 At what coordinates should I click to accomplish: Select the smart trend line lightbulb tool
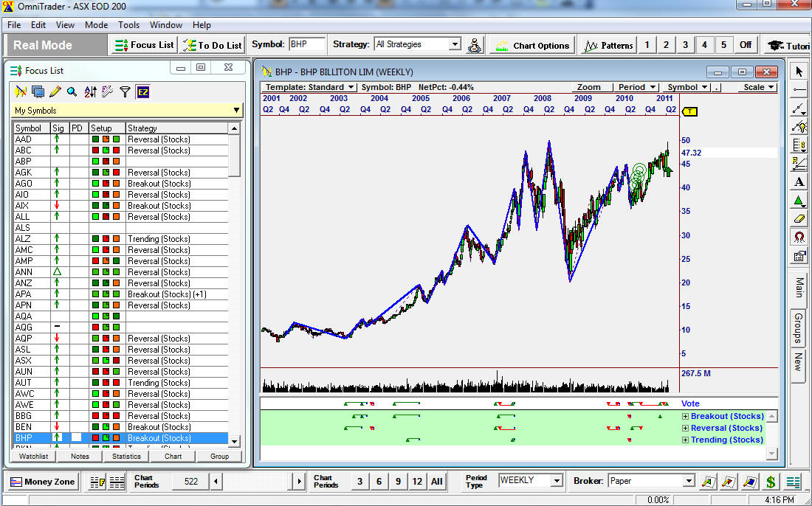pos(799,127)
